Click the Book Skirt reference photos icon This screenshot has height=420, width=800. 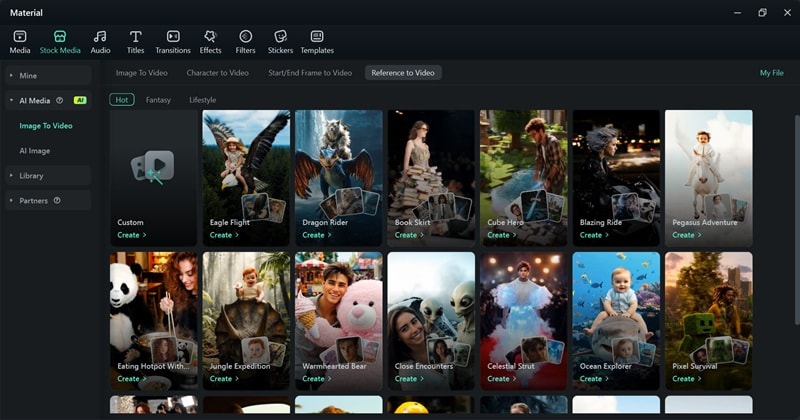[x=442, y=208]
